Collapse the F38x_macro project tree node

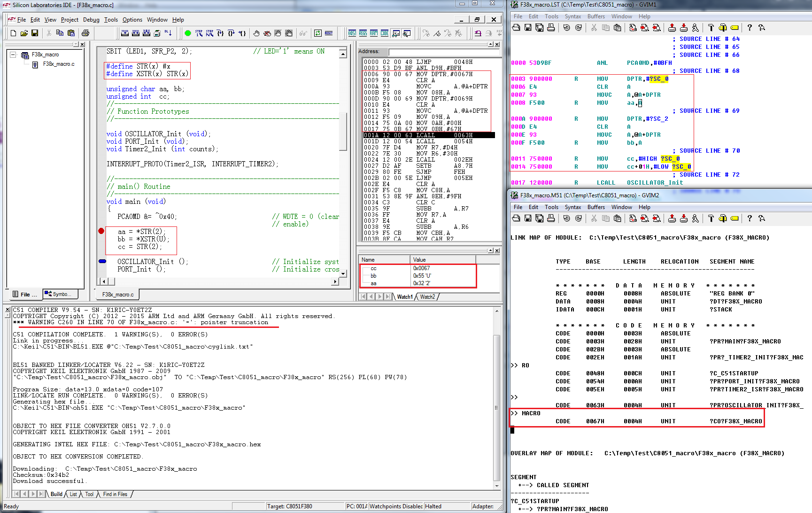13,55
